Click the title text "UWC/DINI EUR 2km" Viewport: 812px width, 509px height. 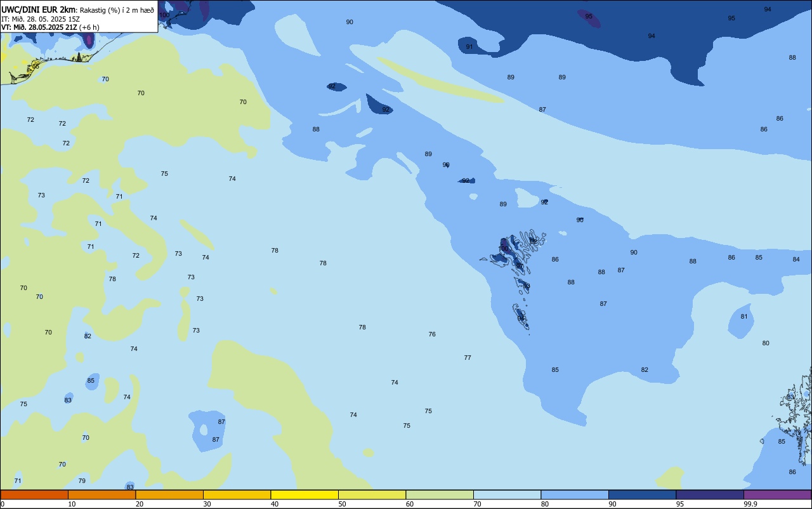pos(38,10)
